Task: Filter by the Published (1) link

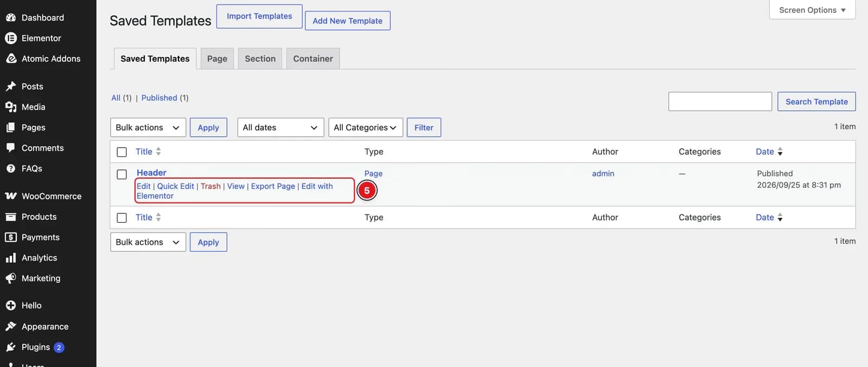Action: click(x=159, y=98)
